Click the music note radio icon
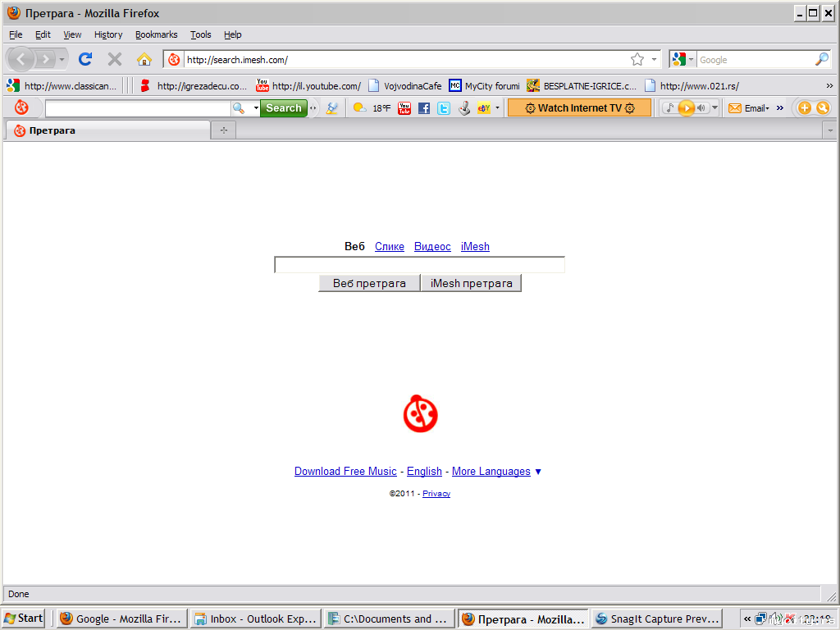Image resolution: width=840 pixels, height=630 pixels. tap(669, 108)
